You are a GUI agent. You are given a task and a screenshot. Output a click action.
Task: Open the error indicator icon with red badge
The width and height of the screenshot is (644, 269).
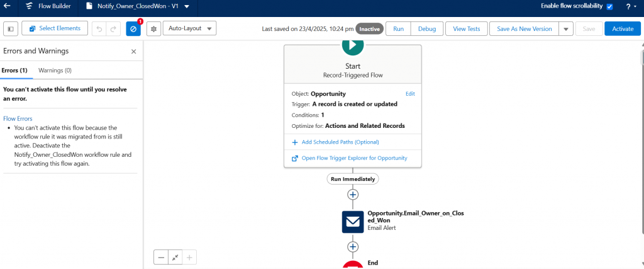coord(133,29)
